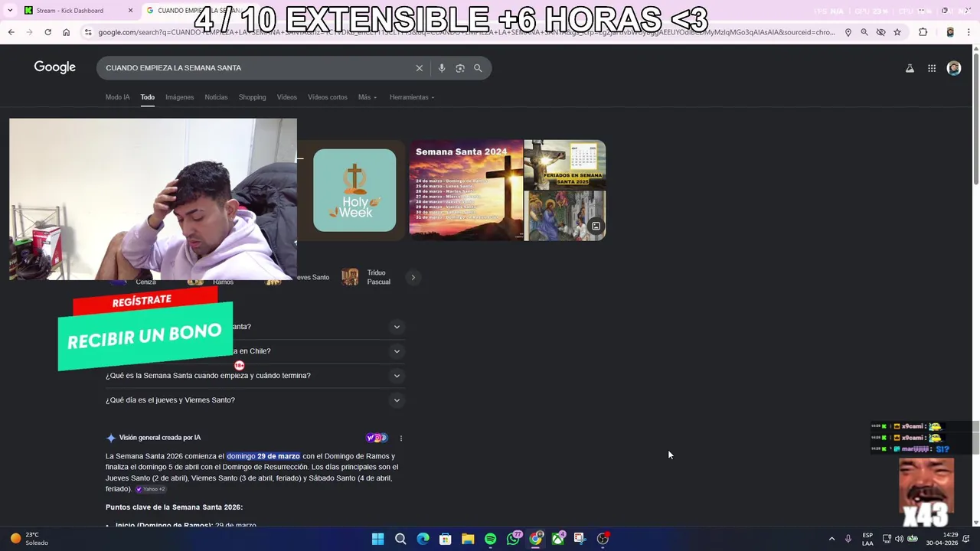Open Windows taskbar search

click(400, 539)
